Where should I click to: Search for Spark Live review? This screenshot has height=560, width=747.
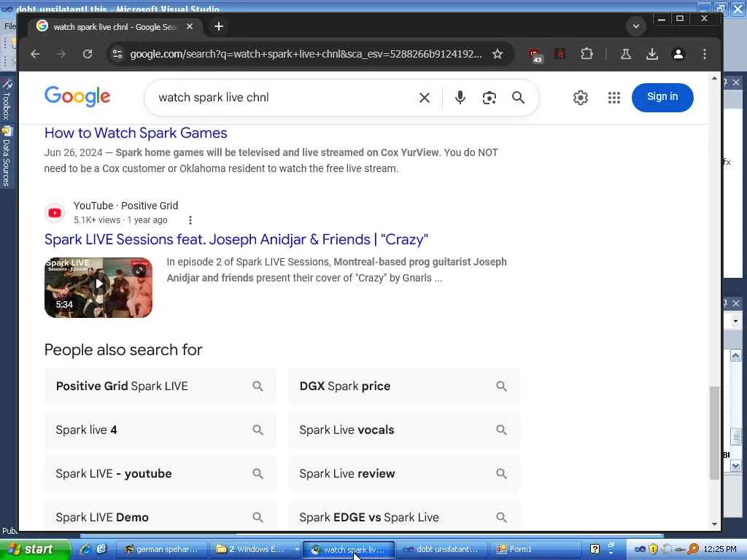(x=404, y=474)
